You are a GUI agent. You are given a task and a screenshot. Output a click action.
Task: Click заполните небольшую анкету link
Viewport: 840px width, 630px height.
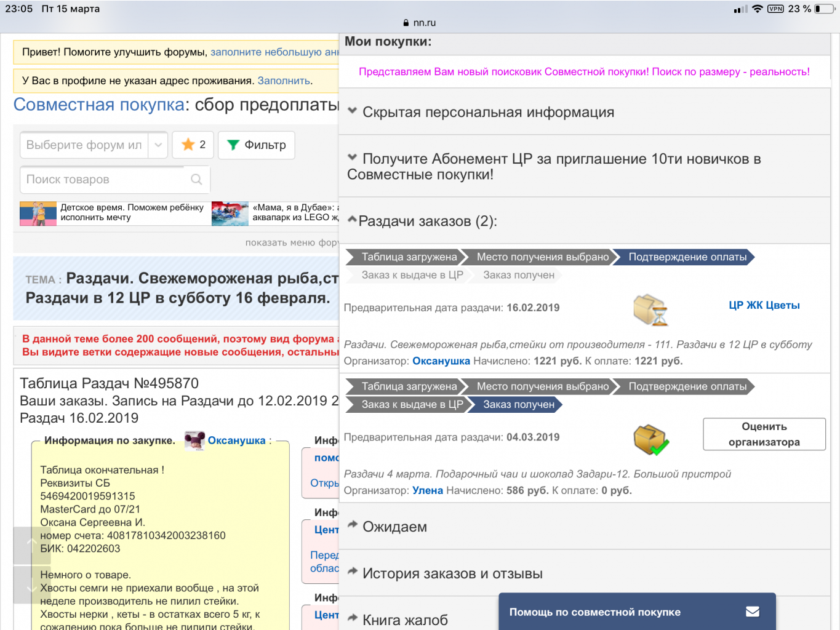point(274,52)
